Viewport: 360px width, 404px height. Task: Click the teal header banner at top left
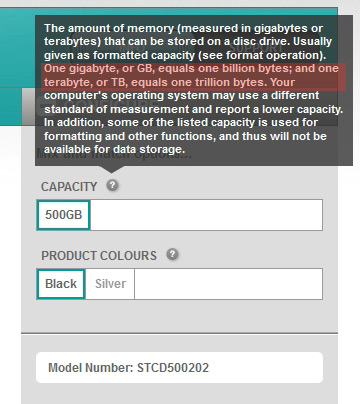click(17, 47)
